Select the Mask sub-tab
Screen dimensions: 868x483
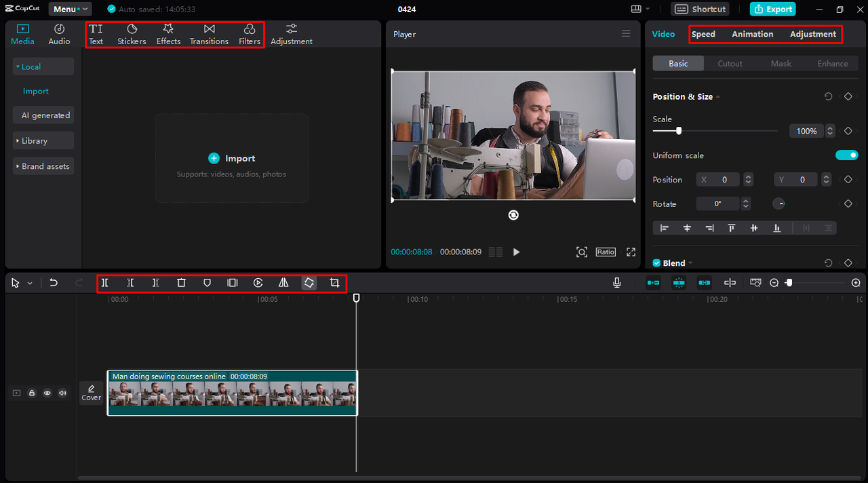[x=781, y=63]
